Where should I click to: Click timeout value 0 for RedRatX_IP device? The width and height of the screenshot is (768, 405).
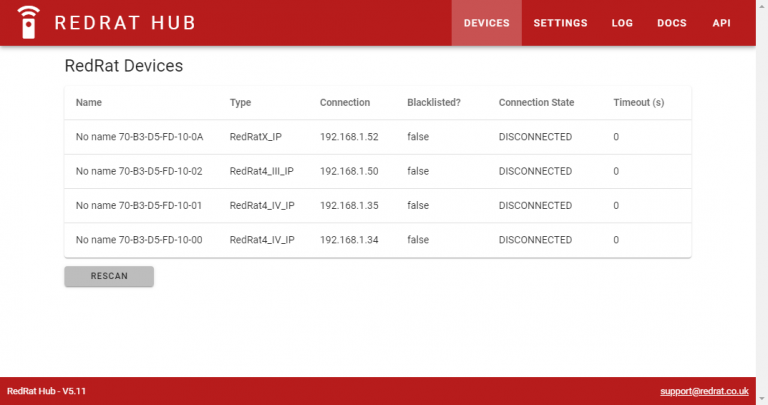pyautogui.click(x=616, y=137)
